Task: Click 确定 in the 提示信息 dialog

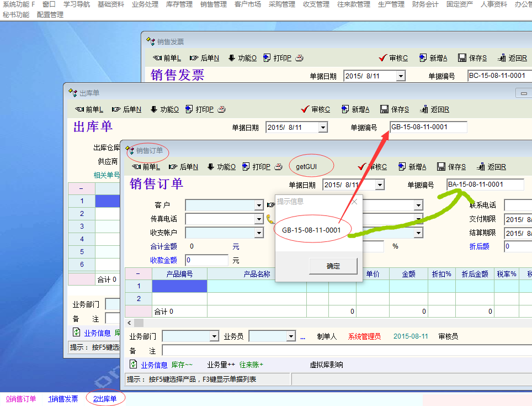Action: (x=333, y=266)
